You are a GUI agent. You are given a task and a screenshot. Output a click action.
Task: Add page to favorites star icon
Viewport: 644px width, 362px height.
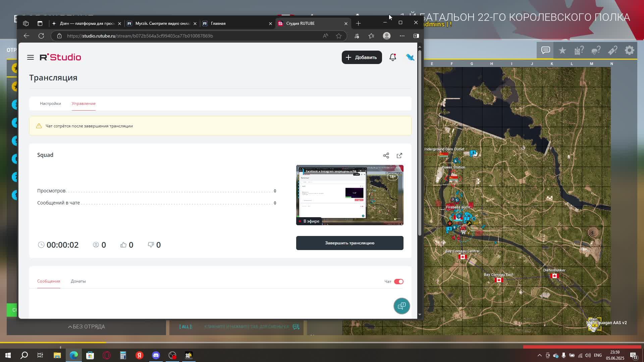(x=339, y=36)
